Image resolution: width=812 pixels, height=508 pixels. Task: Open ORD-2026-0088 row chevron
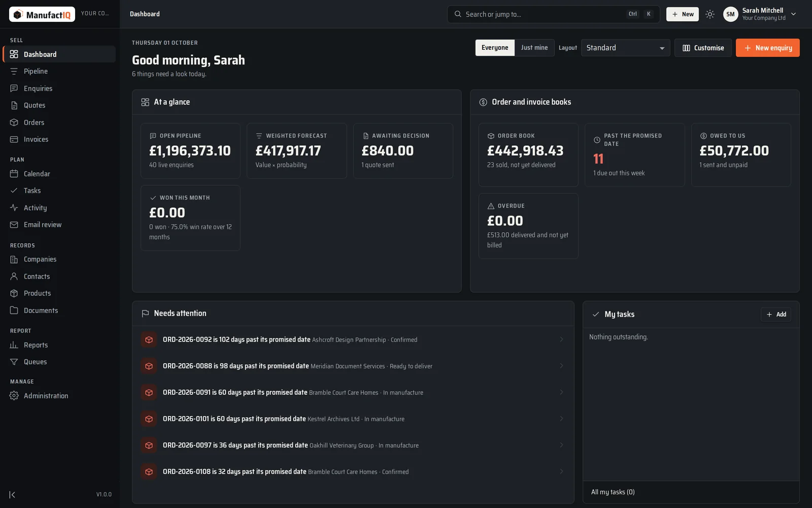(x=561, y=366)
